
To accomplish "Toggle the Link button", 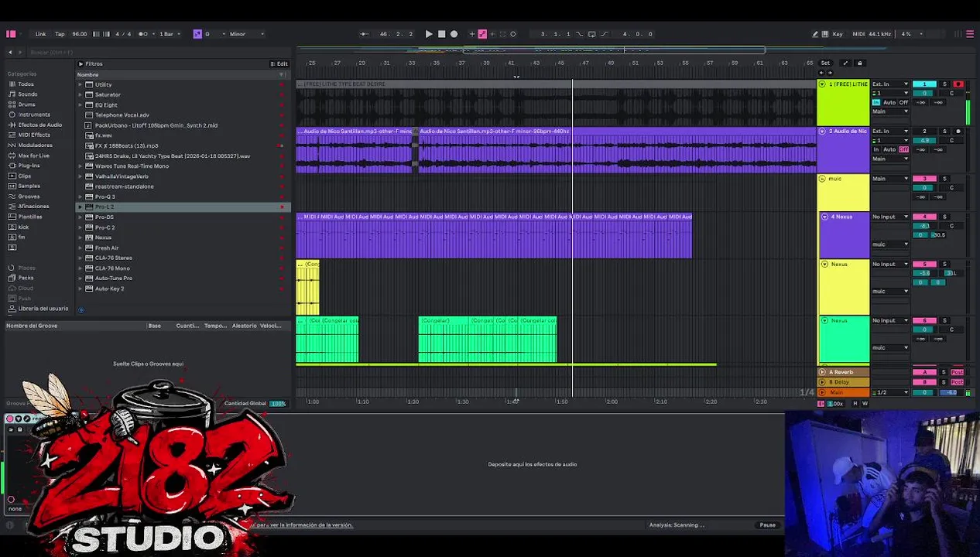I will 40,34.
